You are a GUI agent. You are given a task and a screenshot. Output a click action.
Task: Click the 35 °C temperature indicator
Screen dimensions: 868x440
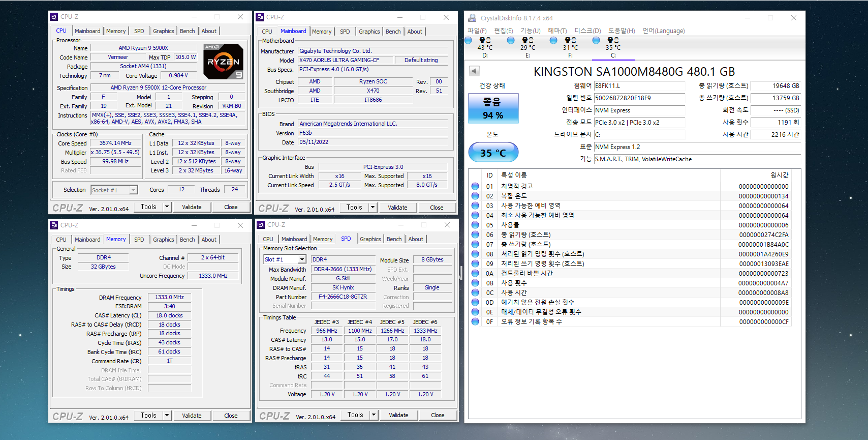(x=493, y=153)
